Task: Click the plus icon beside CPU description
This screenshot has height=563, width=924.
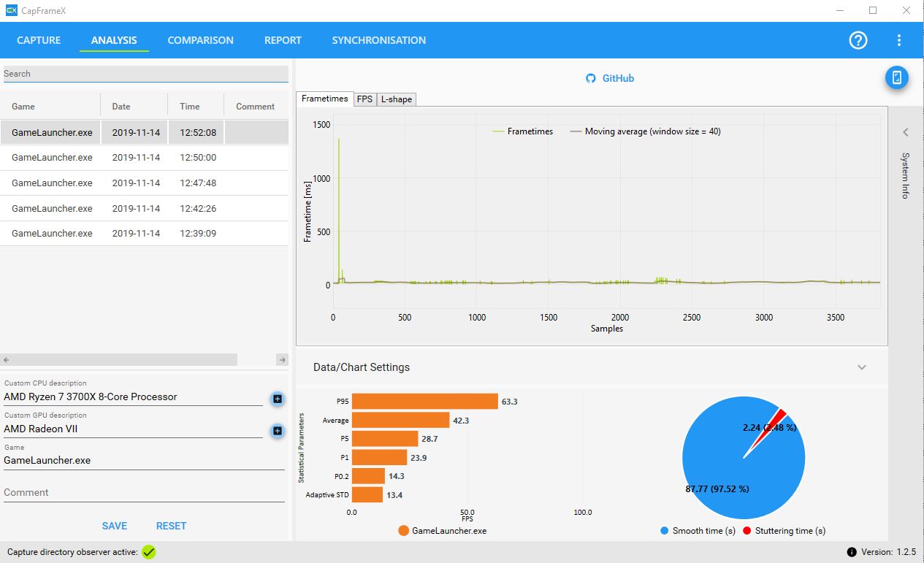Action: click(278, 399)
